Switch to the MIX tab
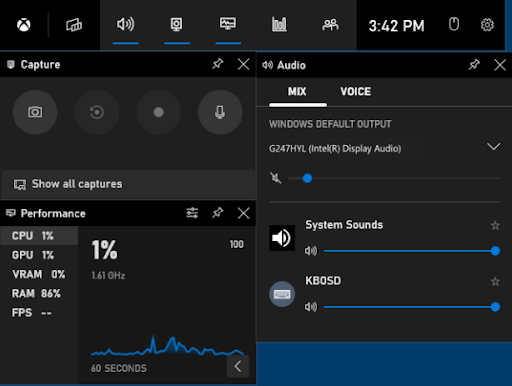This screenshot has width=512, height=386. 297,92
